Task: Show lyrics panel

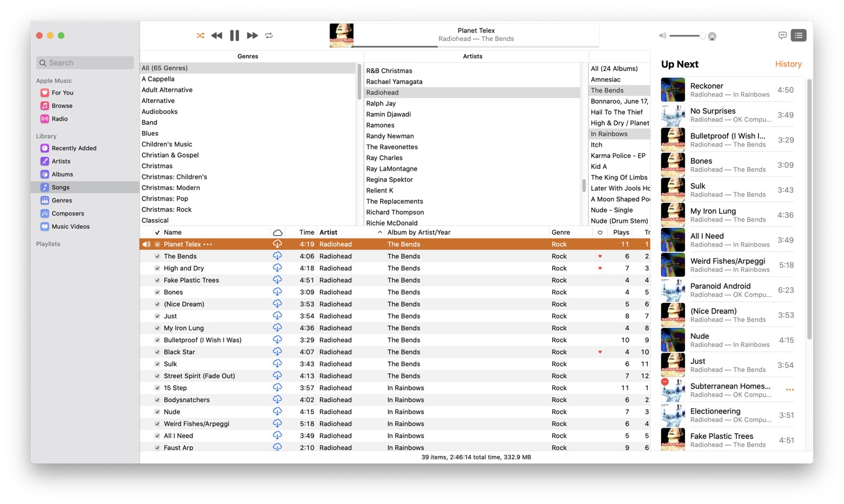Action: coord(782,36)
